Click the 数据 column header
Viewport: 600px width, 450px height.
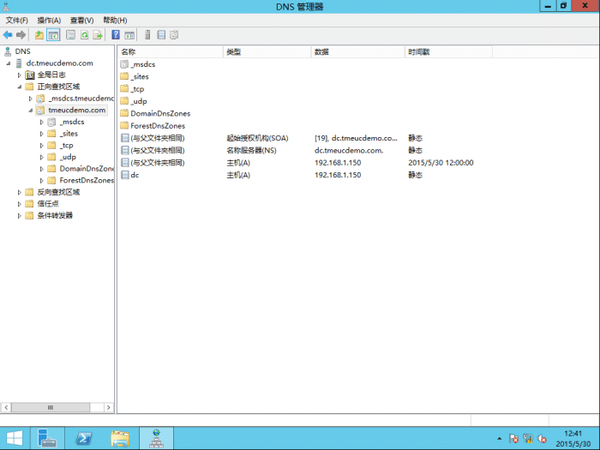(x=321, y=51)
